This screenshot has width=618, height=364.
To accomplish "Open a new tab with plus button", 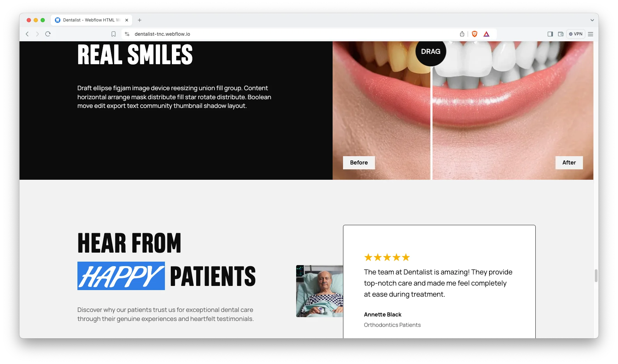I will click(x=140, y=20).
